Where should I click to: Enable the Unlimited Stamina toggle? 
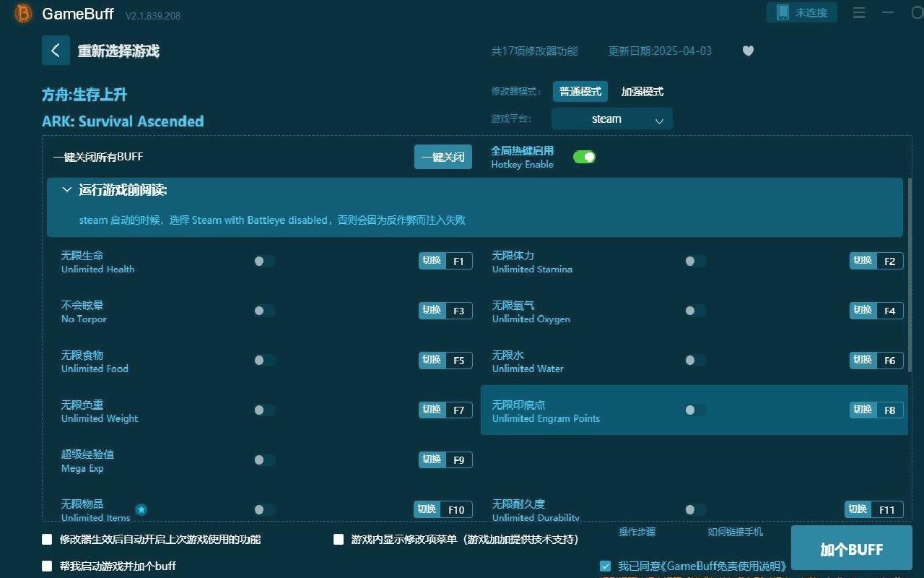[695, 261]
